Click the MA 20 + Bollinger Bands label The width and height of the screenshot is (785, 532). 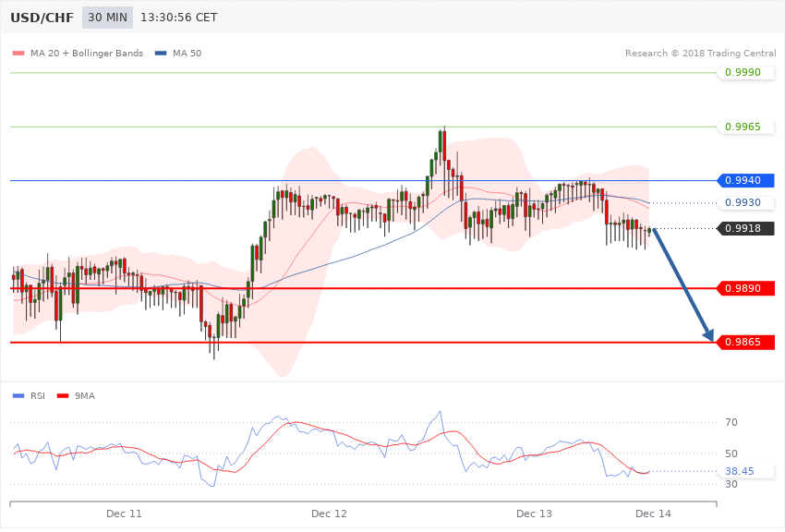(x=87, y=53)
